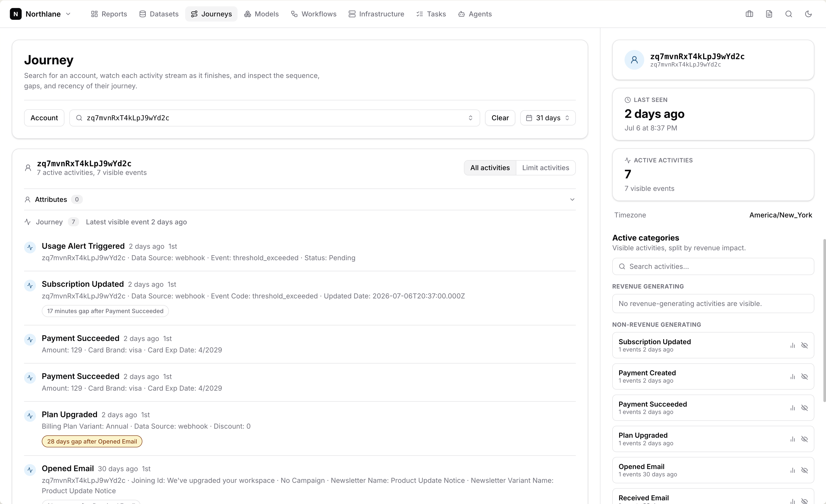This screenshot has height=504, width=826.
Task: Open the Tasks tab
Action: 431,14
